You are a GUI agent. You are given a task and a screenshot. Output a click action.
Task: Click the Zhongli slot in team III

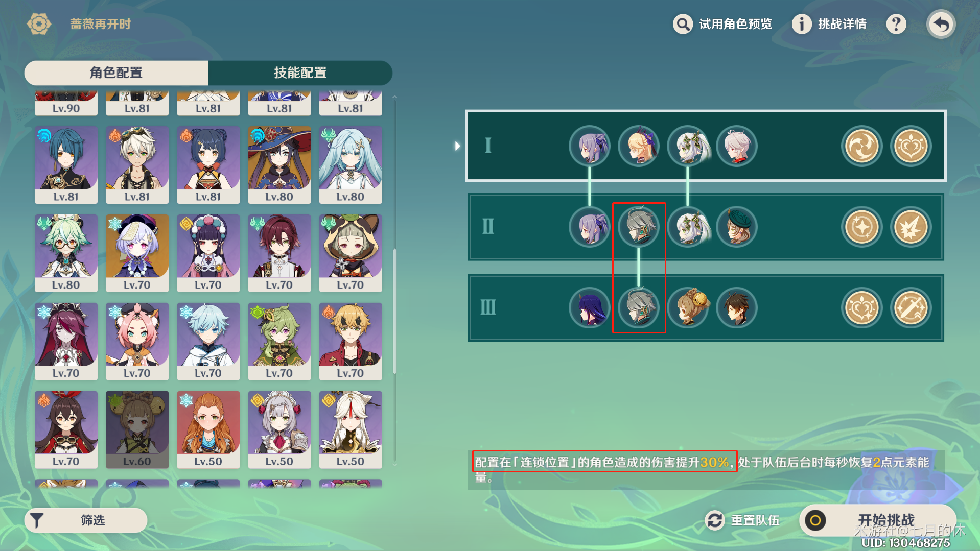[737, 308]
